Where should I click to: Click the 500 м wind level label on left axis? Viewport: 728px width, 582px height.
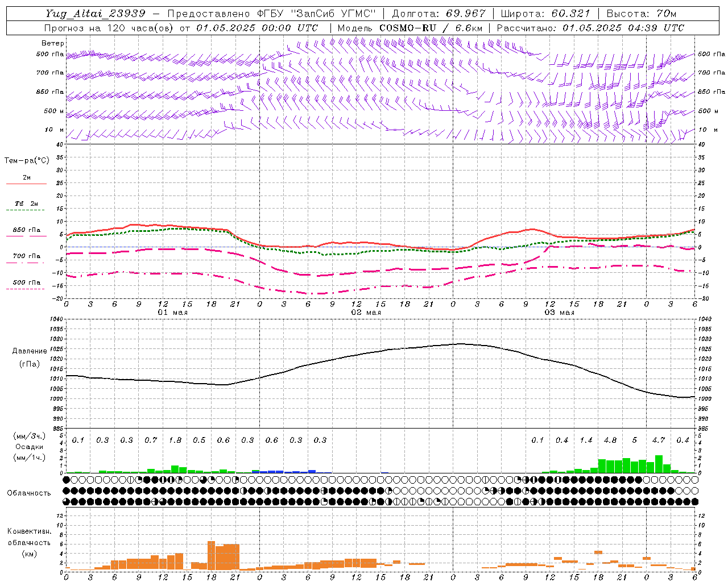[55, 111]
